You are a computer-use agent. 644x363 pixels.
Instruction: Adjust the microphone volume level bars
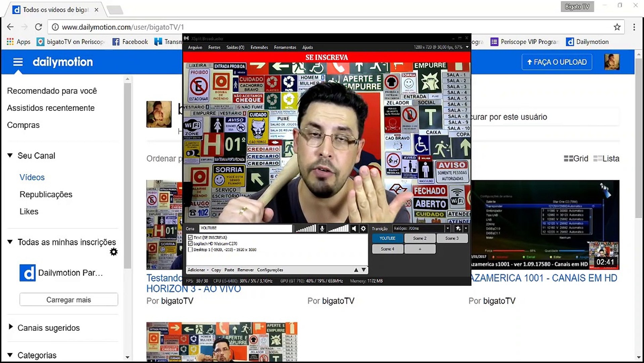[306, 229]
